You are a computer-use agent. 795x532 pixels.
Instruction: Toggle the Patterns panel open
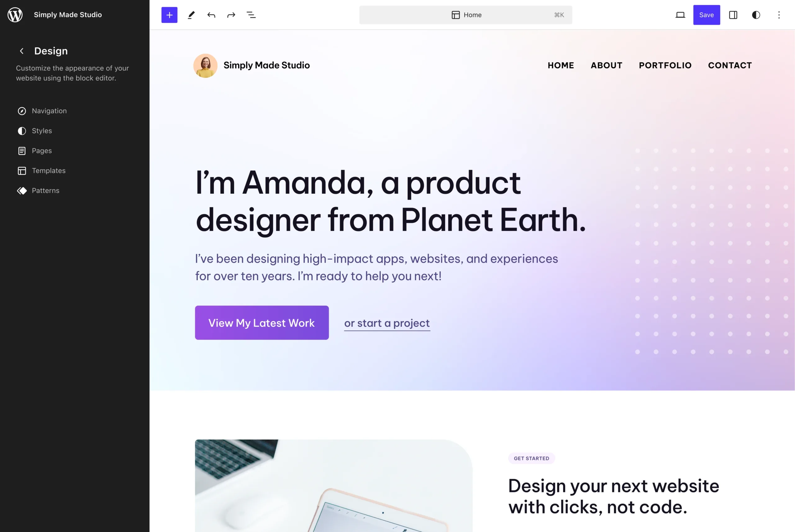pyautogui.click(x=45, y=191)
